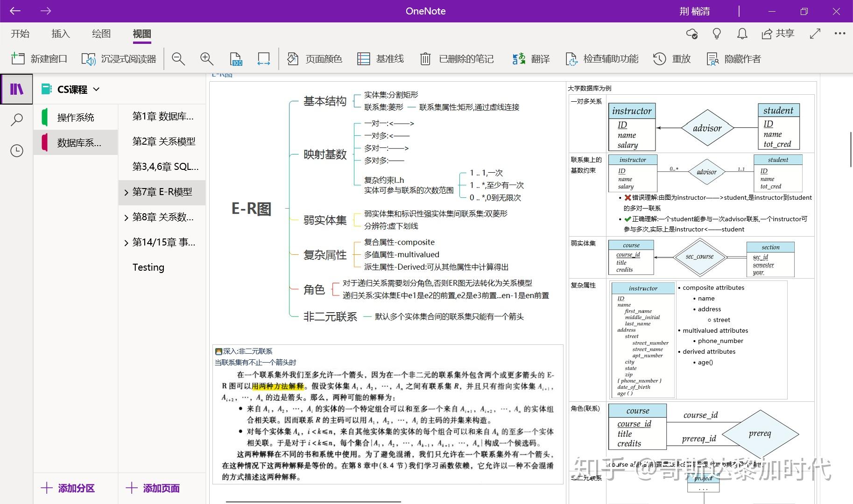This screenshot has width=853, height=504.
Task: Open recent notes clock icon
Action: point(16,151)
